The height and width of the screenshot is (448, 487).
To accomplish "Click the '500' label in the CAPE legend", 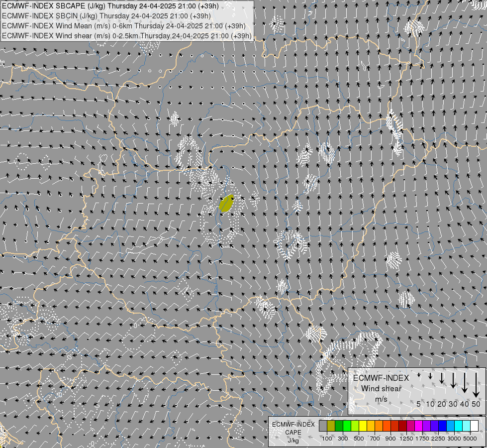I will pyautogui.click(x=359, y=439).
